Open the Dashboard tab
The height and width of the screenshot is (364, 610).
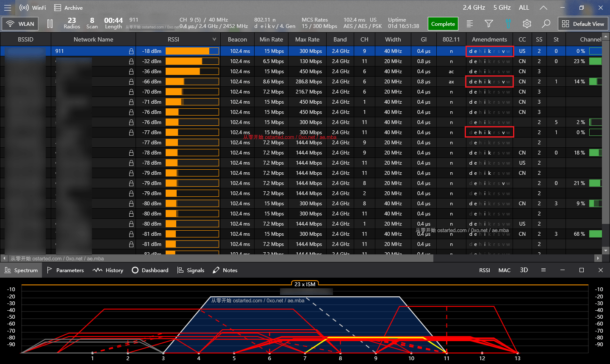[150, 270]
